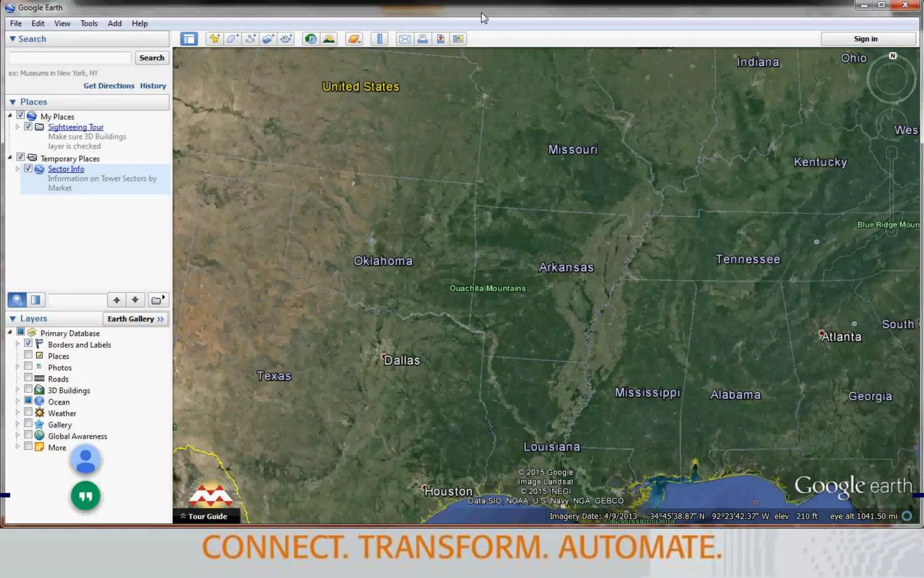Click the Add Path toolbar icon
Image resolution: width=924 pixels, height=578 pixels.
click(x=250, y=39)
